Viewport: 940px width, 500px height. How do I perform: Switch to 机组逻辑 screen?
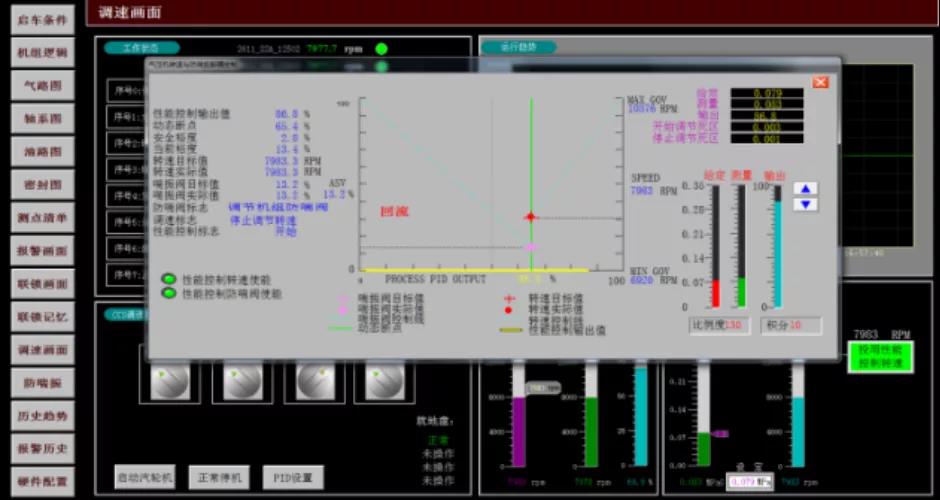[42, 52]
